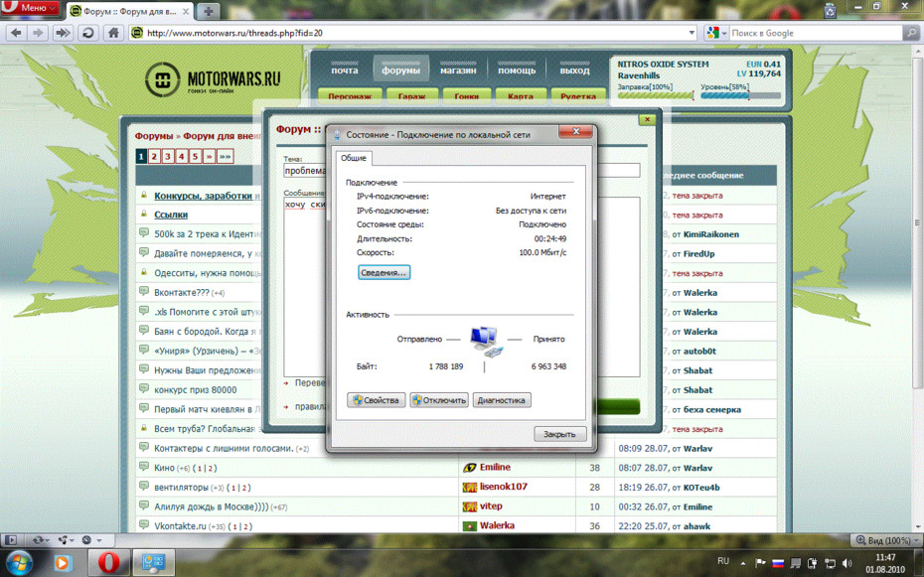Open a new Opera tab
This screenshot has height=577, width=924.
208,11
